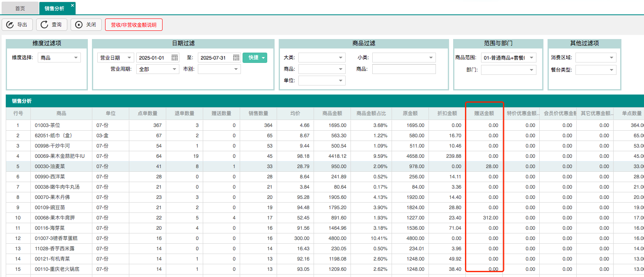Click the 查询 query refresh button
The width and height of the screenshot is (644, 277).
click(52, 25)
